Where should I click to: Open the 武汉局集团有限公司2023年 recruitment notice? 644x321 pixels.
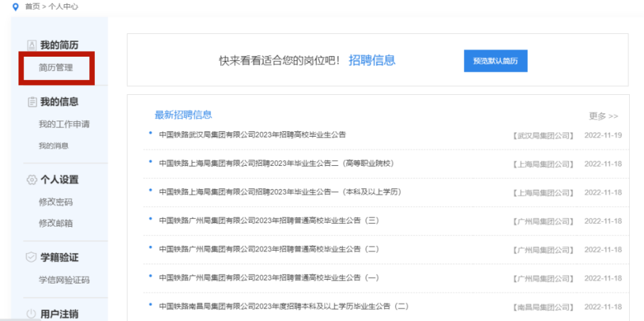[253, 135]
